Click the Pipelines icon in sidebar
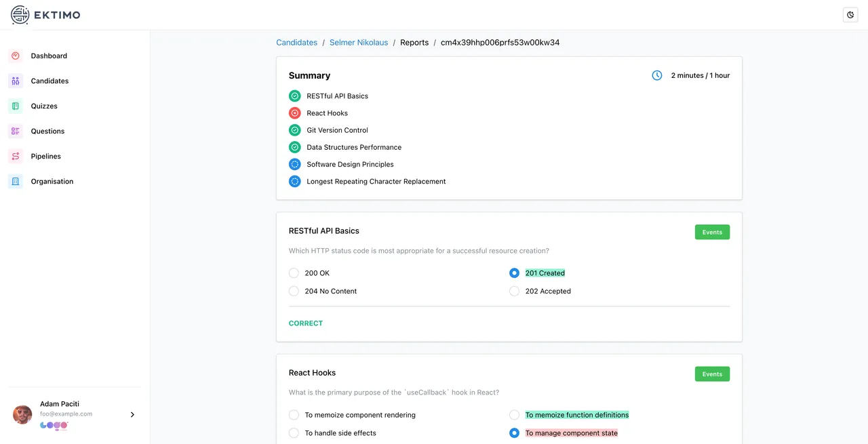The image size is (868, 444). point(16,156)
